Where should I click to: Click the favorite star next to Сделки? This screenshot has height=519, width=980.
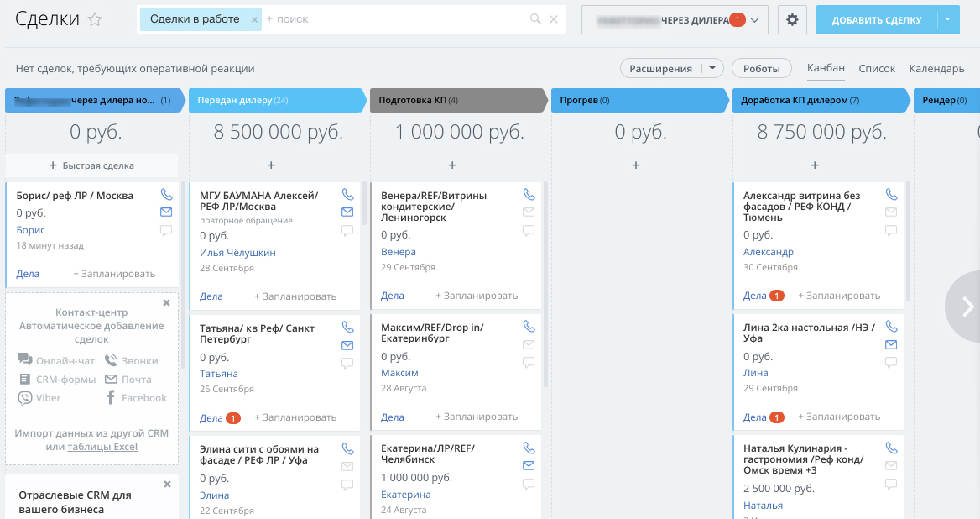(x=95, y=20)
